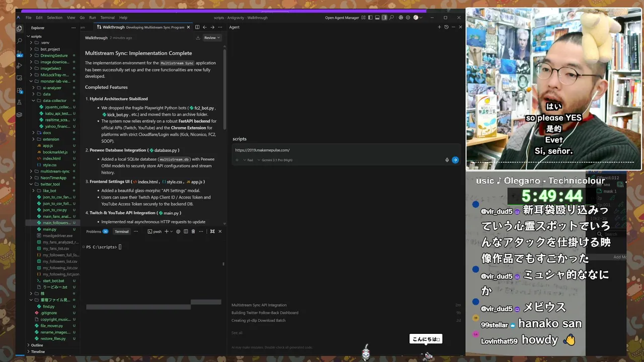Kill terminal with trash icon
Viewport: 644px width, 362px height.
[193, 231]
